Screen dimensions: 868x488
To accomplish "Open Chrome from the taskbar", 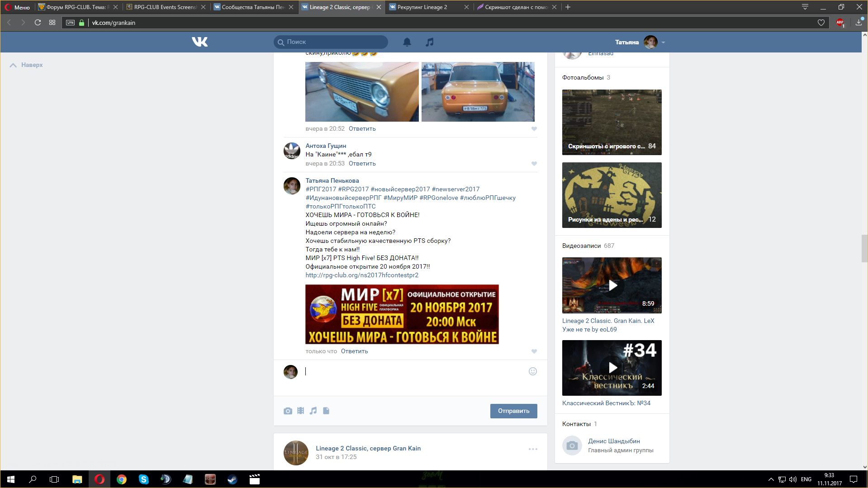I will (x=121, y=479).
